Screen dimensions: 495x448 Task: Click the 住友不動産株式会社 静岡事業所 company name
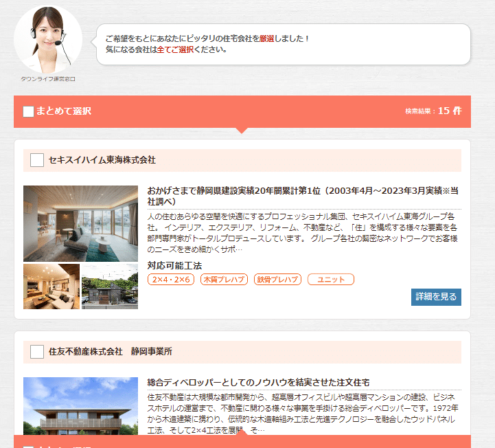110,352
